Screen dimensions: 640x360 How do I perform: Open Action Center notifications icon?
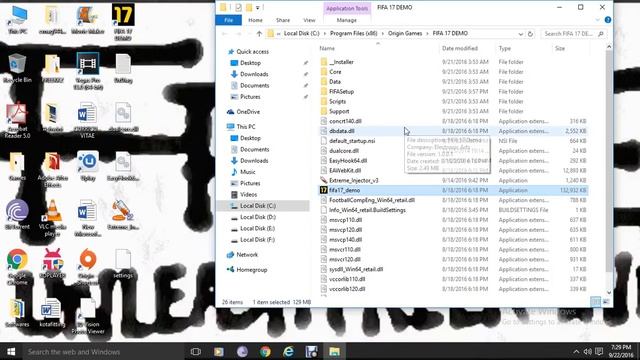(x=599, y=351)
